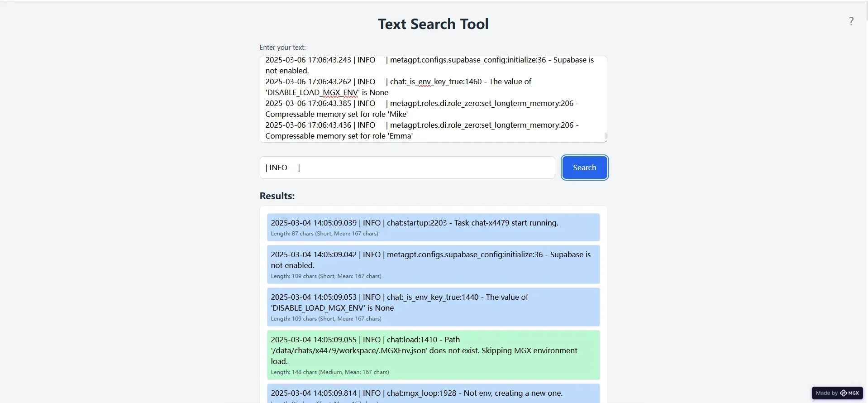Screen dimensions: 868x403
Task: Click the Text Search Tool title
Action: tap(433, 24)
